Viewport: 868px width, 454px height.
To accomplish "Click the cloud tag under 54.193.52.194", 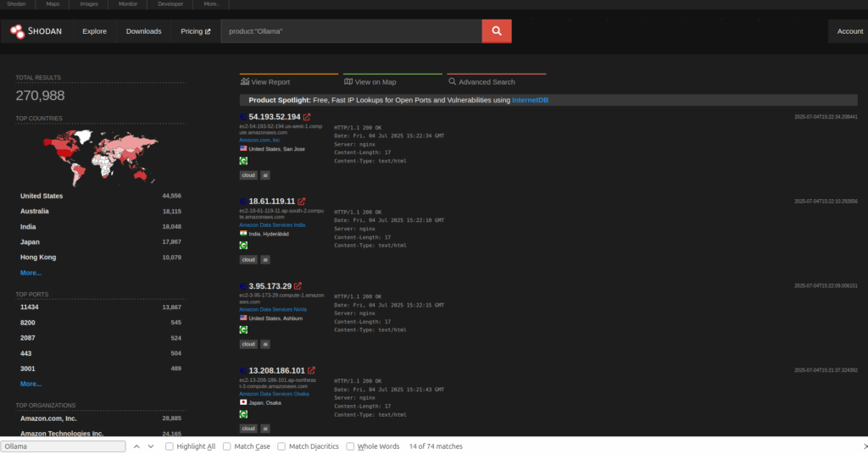I will pyautogui.click(x=248, y=175).
